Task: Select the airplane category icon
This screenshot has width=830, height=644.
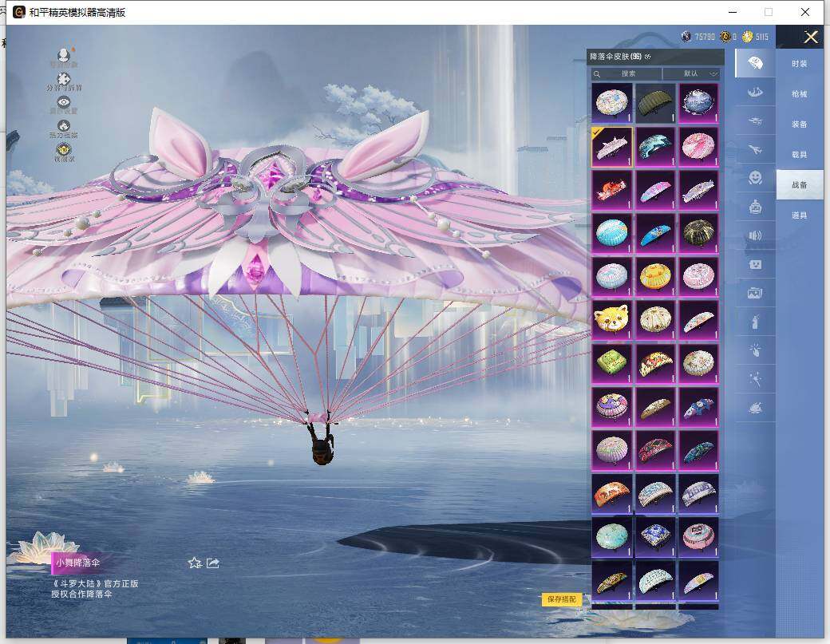Action: pyautogui.click(x=755, y=149)
